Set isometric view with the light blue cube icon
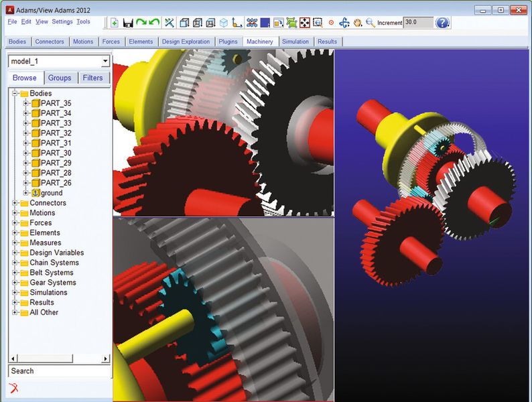The width and height of the screenshot is (532, 402). (x=224, y=23)
